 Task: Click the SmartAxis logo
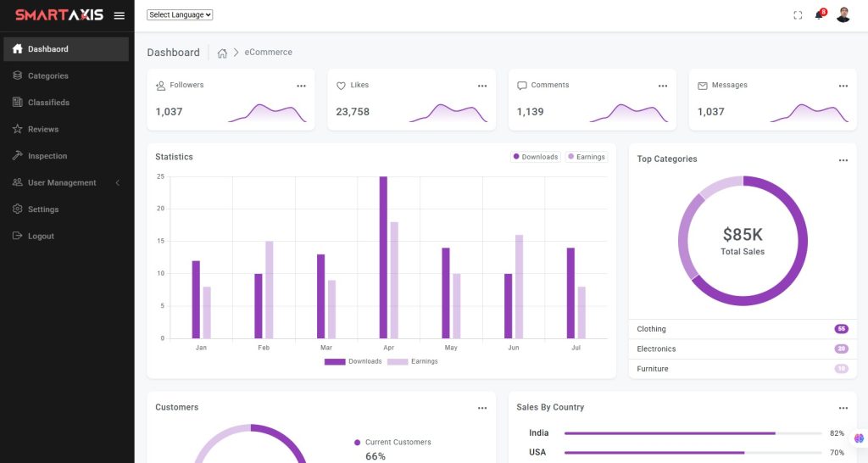coord(59,15)
